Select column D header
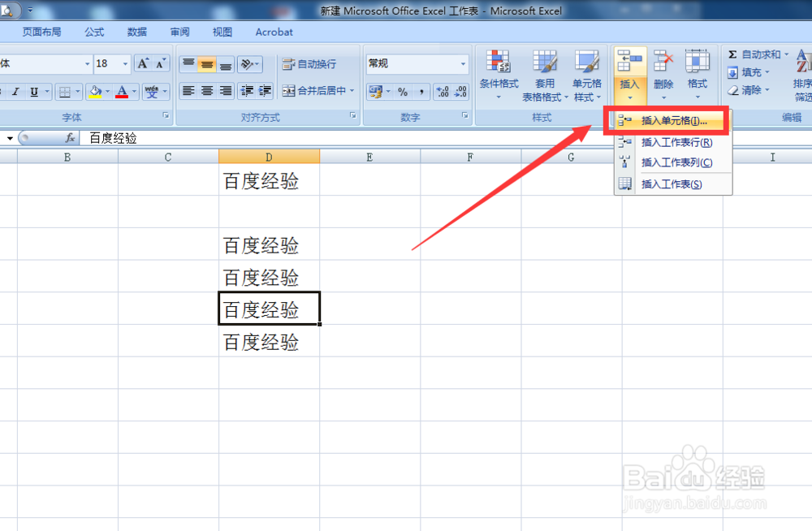The height and width of the screenshot is (531, 812). (x=269, y=157)
